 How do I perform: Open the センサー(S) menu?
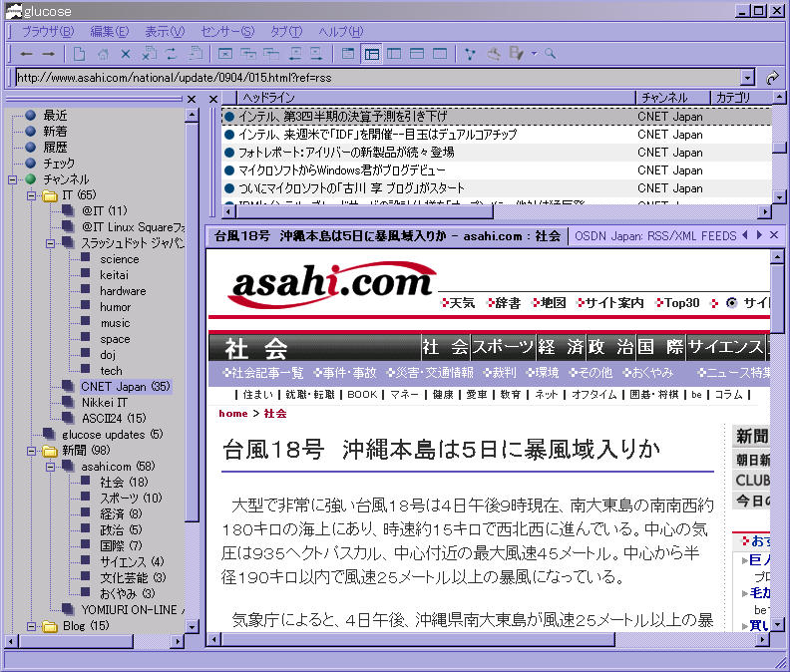click(x=227, y=32)
